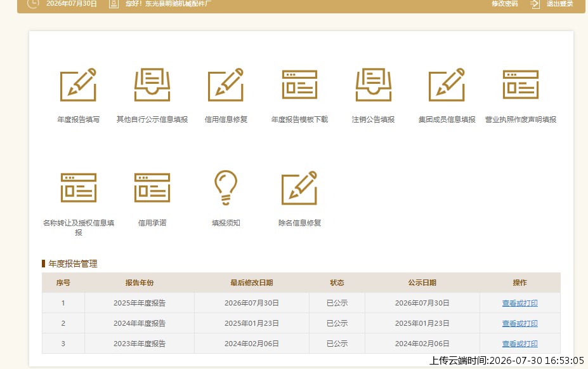The width and height of the screenshot is (588, 369).
Task: Open 其他自行公示信息填报 tray icon
Action: 152,84
